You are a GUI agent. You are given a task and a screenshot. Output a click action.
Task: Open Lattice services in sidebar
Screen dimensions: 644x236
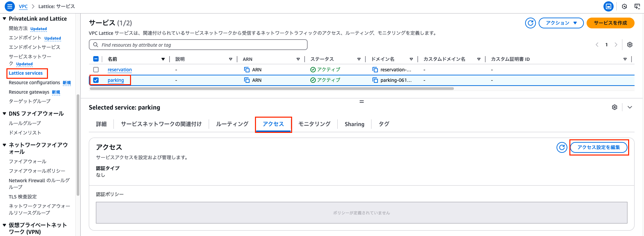pos(26,73)
